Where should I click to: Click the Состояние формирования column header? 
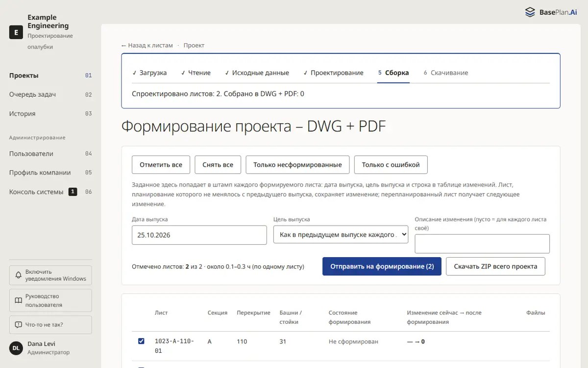[x=349, y=317]
